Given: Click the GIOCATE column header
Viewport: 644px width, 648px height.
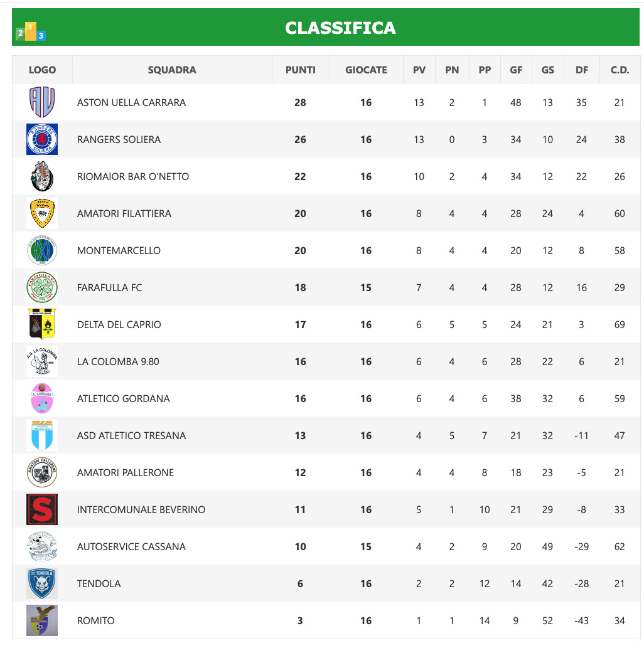Looking at the screenshot, I should coord(366,70).
